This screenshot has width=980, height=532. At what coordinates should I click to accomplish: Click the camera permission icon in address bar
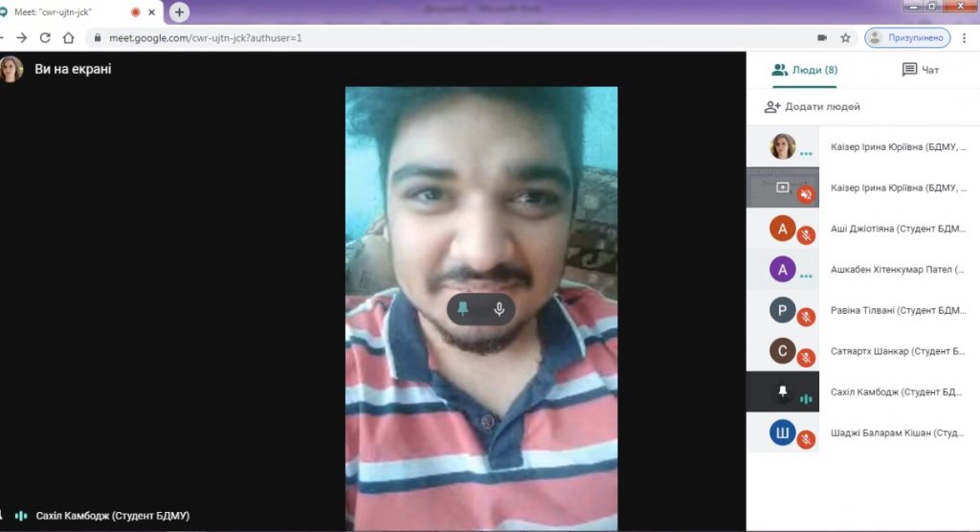pos(821,38)
